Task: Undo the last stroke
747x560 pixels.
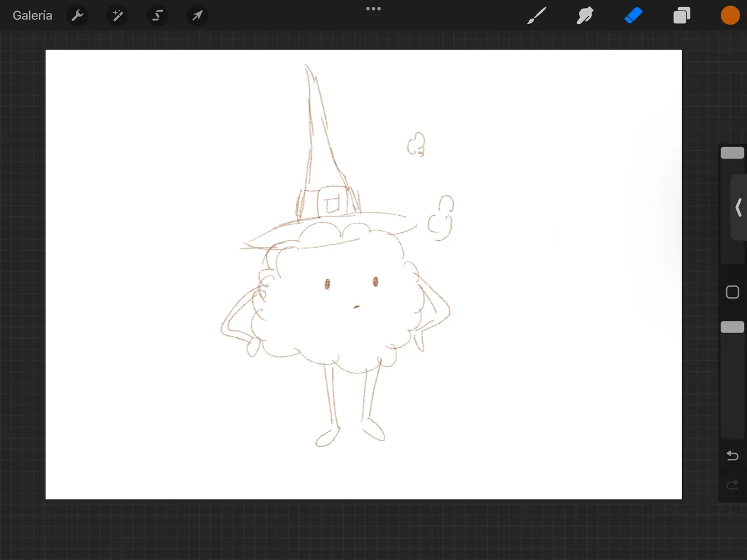Action: pos(732,456)
